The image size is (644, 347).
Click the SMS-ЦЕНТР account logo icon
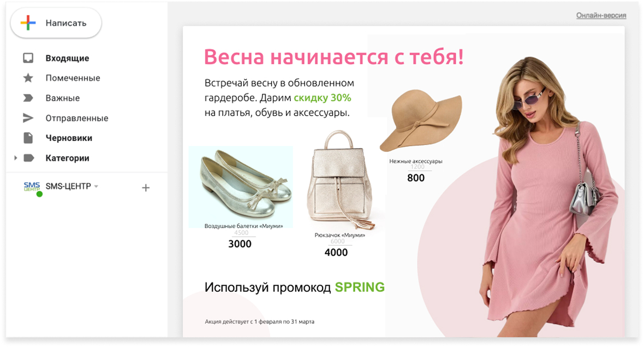click(x=32, y=187)
